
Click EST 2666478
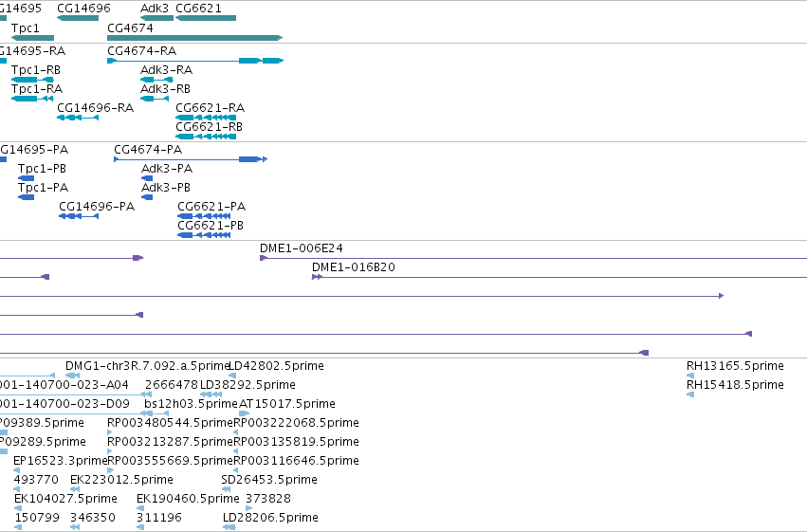click(148, 394)
